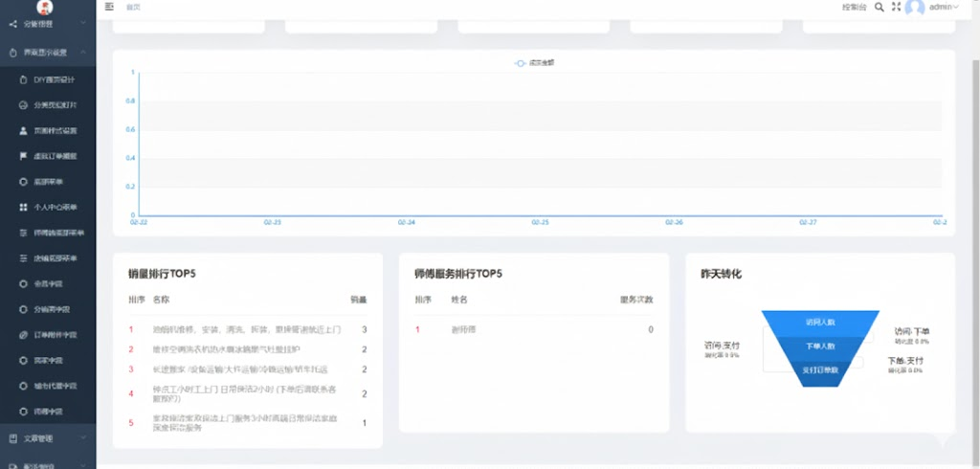Viewport: 980px width, 469px height.
Task: Open DIY首页设计 in the sidebar
Action: click(x=48, y=79)
